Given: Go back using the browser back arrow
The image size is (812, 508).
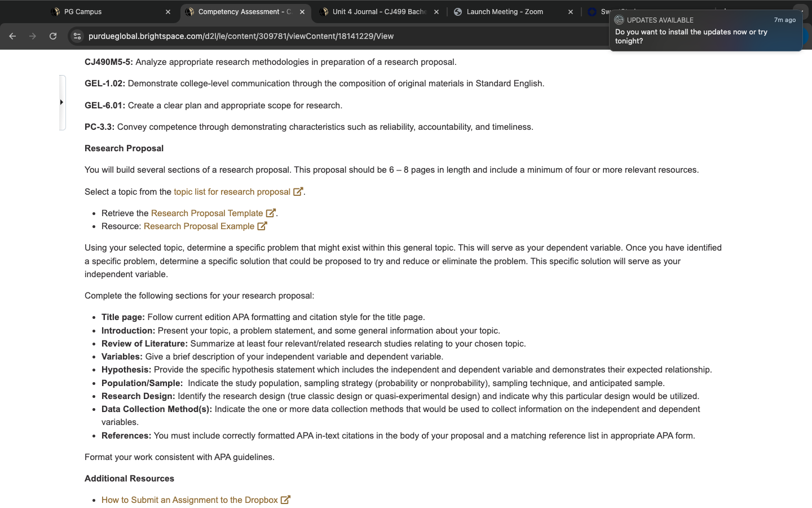Looking at the screenshot, I should tap(12, 36).
